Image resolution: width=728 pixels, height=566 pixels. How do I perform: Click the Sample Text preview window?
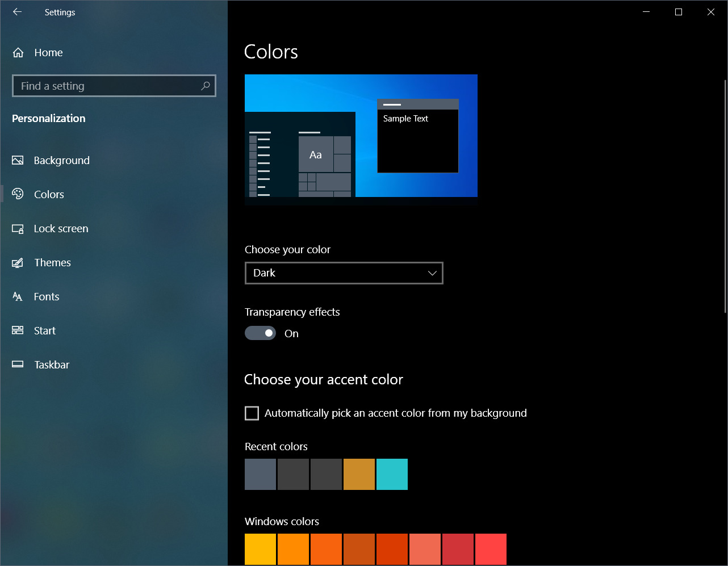click(x=417, y=136)
